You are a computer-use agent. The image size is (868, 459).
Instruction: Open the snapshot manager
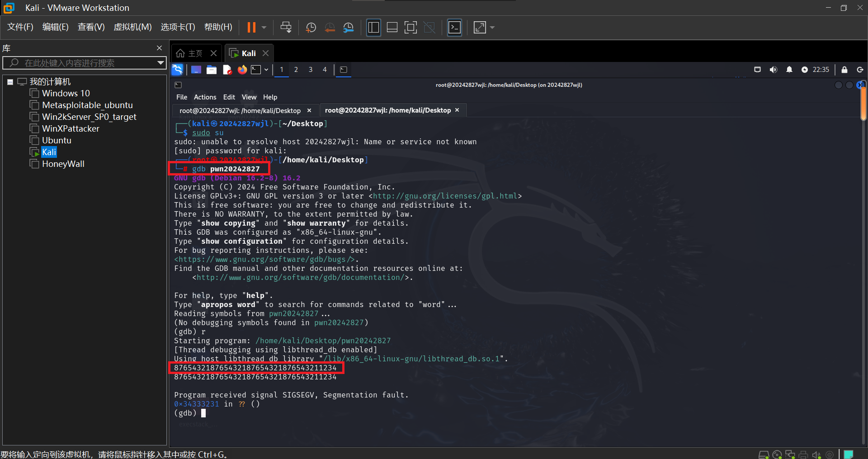(349, 28)
